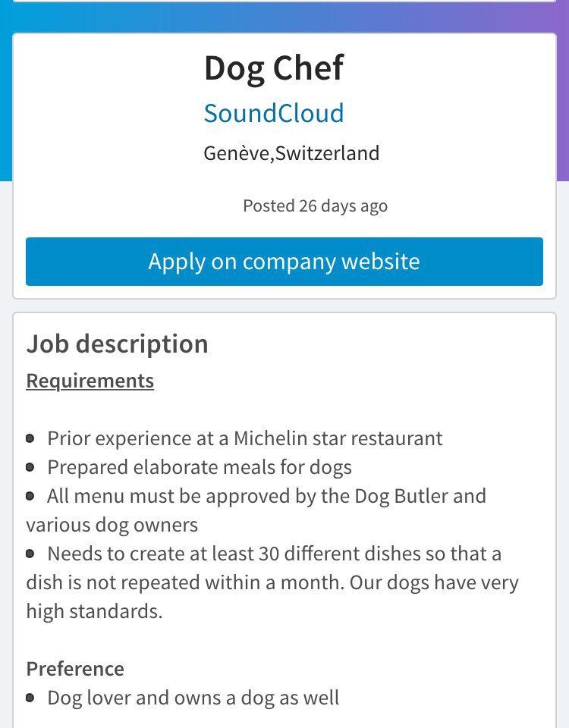Viewport: 569px width, 728px height.
Task: Open the SoundCloud company link
Action: [274, 113]
